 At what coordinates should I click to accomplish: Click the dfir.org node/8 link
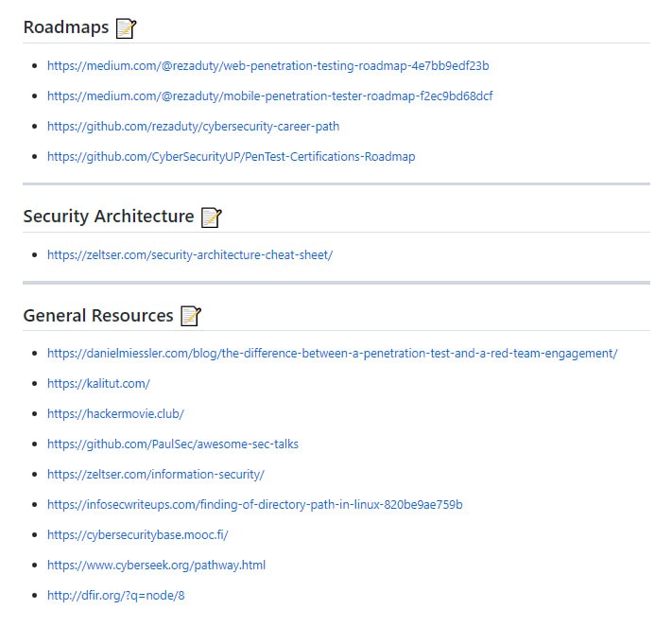coord(115,596)
